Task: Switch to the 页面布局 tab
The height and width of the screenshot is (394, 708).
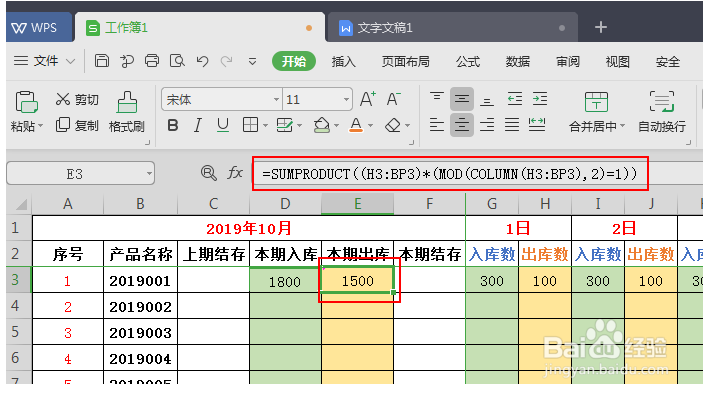Action: pyautogui.click(x=405, y=61)
